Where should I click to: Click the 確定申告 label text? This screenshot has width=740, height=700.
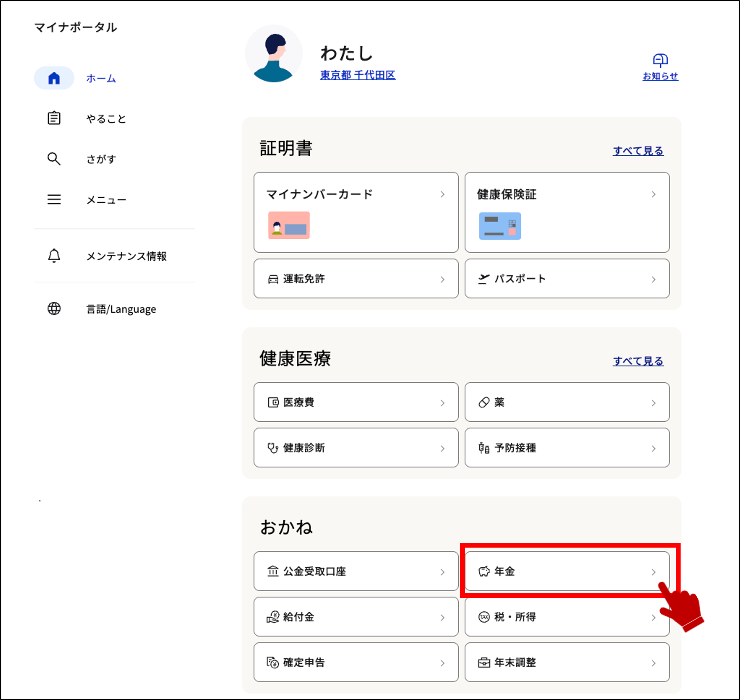click(304, 662)
